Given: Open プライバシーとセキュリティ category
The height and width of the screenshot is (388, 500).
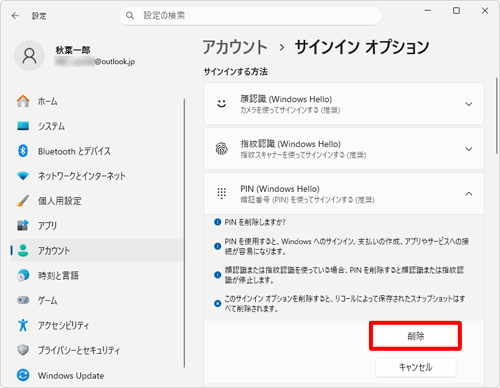Looking at the screenshot, I should coord(97,350).
